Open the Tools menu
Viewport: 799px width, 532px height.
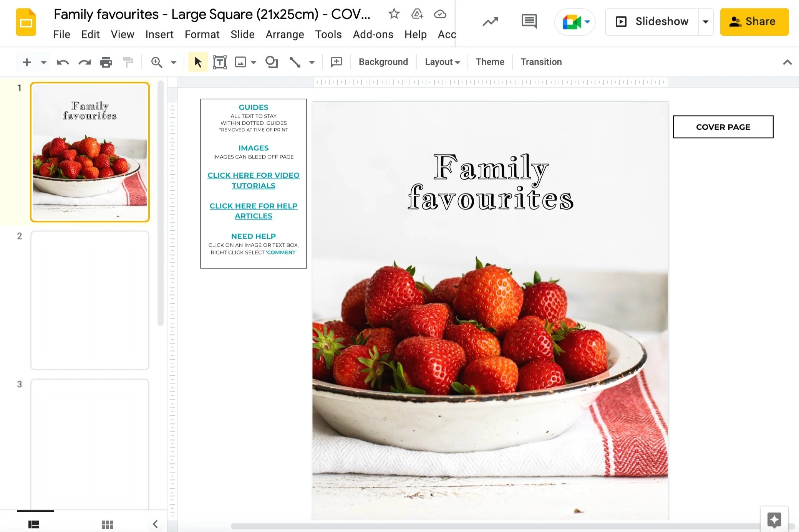point(328,34)
